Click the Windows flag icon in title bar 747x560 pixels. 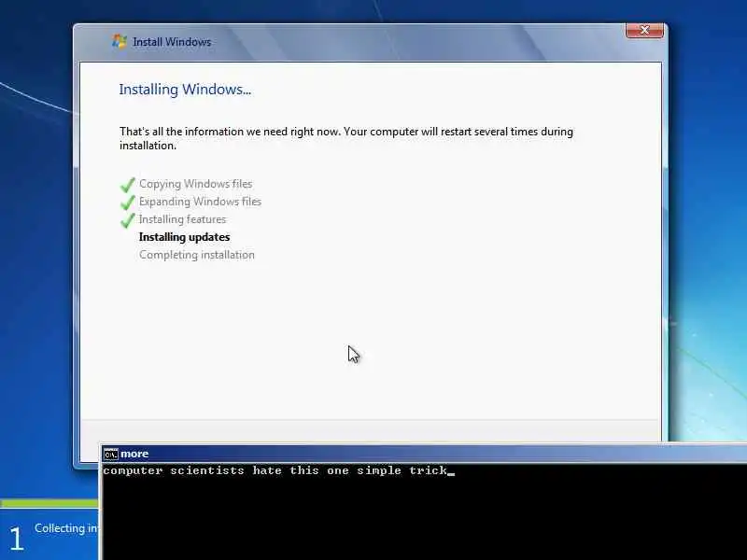tap(120, 41)
